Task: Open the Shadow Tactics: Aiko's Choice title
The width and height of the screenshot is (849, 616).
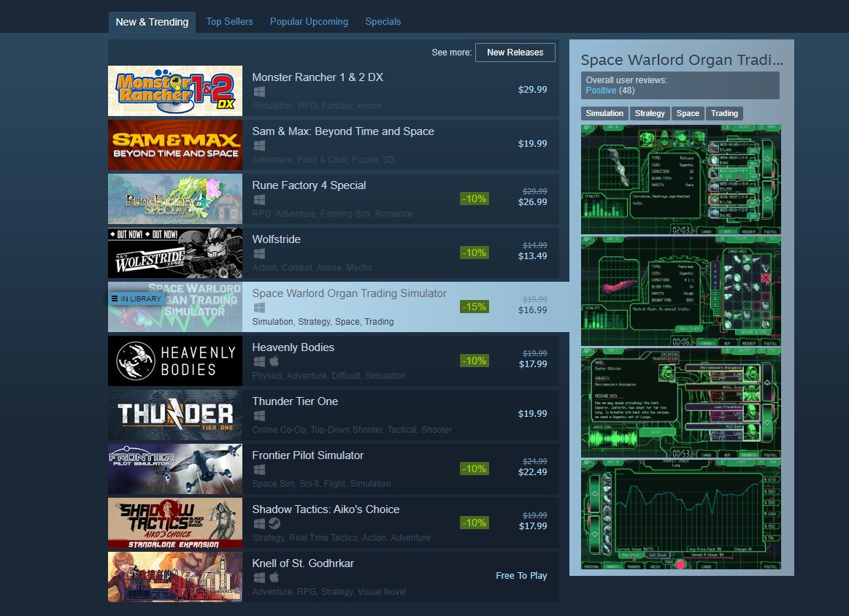Action: (x=326, y=510)
